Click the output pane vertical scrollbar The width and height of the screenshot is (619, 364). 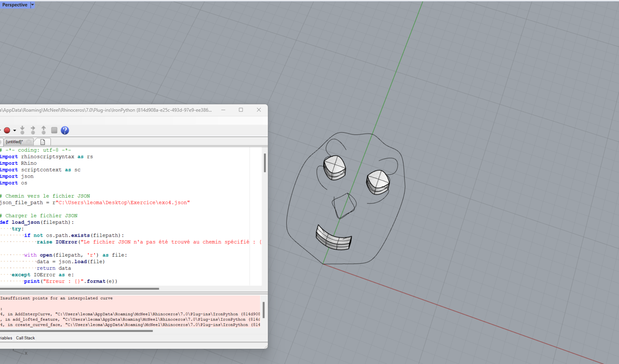pos(264,310)
